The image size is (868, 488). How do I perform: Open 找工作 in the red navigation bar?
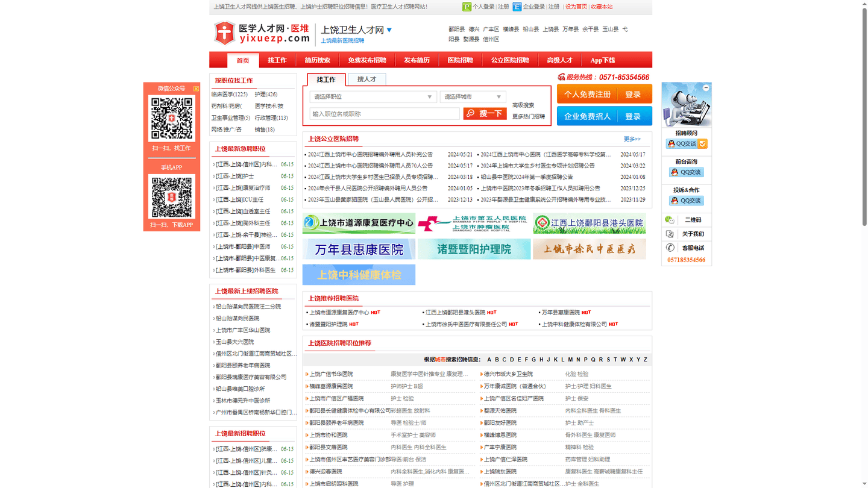point(277,60)
